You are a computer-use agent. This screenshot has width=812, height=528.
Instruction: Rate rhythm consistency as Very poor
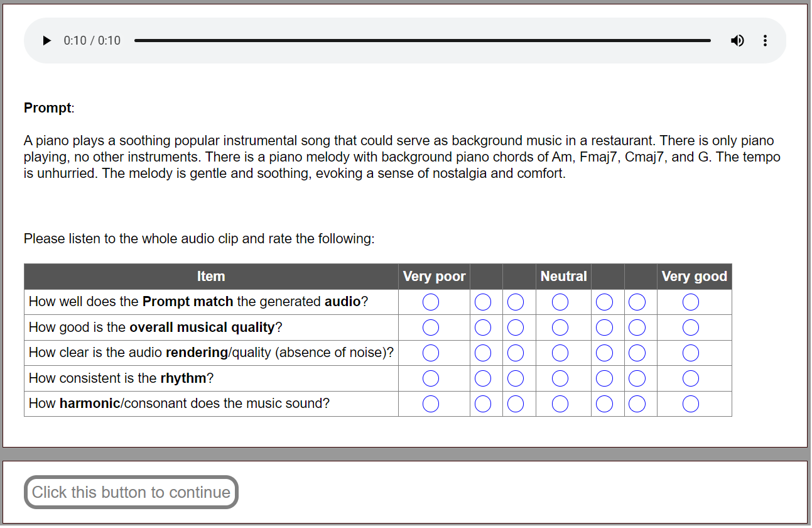[431, 378]
